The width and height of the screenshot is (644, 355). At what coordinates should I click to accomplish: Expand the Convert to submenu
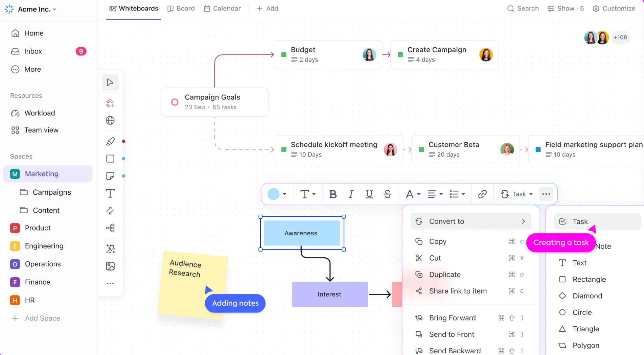click(471, 221)
